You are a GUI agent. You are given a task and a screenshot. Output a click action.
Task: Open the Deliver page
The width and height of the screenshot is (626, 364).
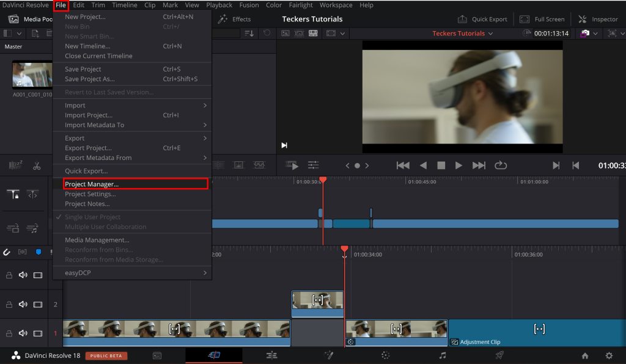click(x=499, y=355)
